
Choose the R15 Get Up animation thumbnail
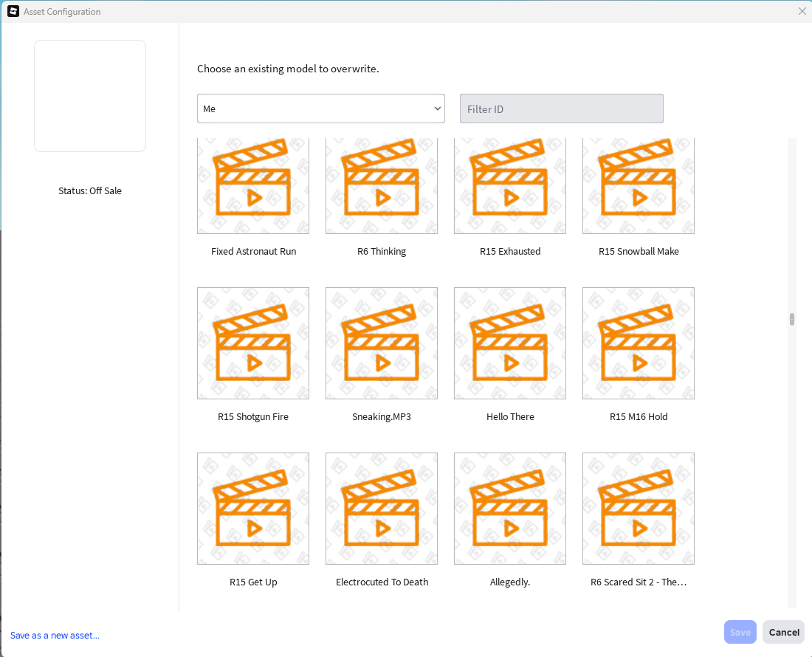(x=253, y=509)
